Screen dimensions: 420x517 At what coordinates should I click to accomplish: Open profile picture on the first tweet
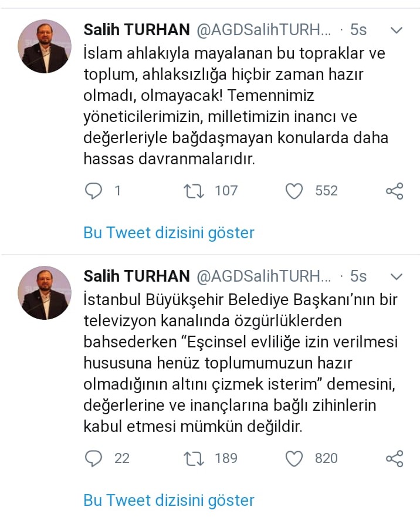45,46
